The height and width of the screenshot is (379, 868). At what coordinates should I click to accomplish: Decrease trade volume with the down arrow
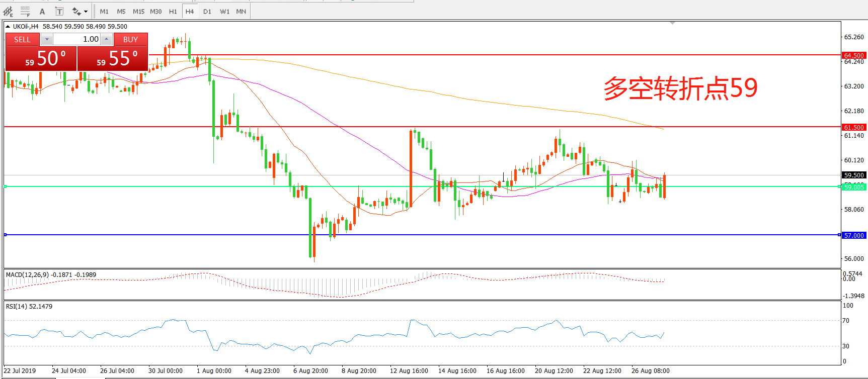(47, 39)
